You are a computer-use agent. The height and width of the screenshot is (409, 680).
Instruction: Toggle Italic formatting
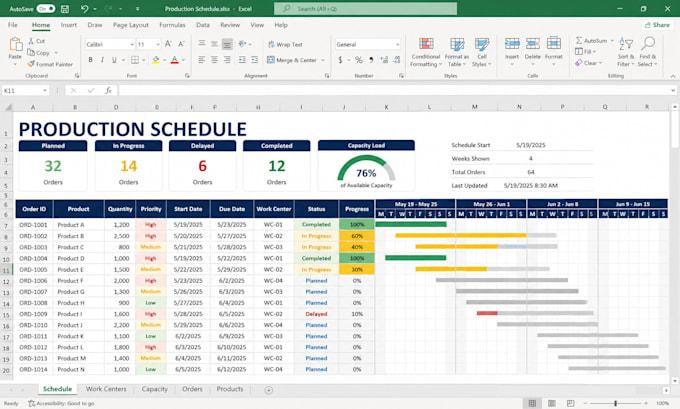click(102, 60)
